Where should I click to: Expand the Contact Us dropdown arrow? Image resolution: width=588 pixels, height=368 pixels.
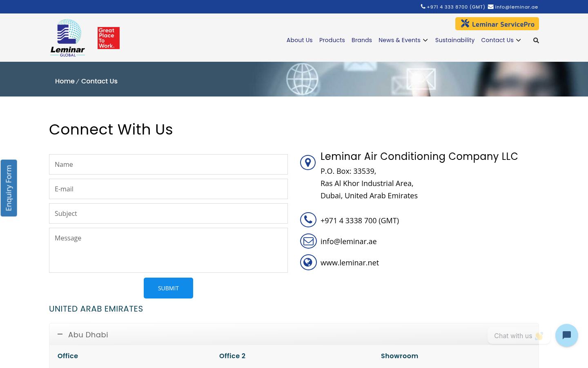tap(519, 40)
